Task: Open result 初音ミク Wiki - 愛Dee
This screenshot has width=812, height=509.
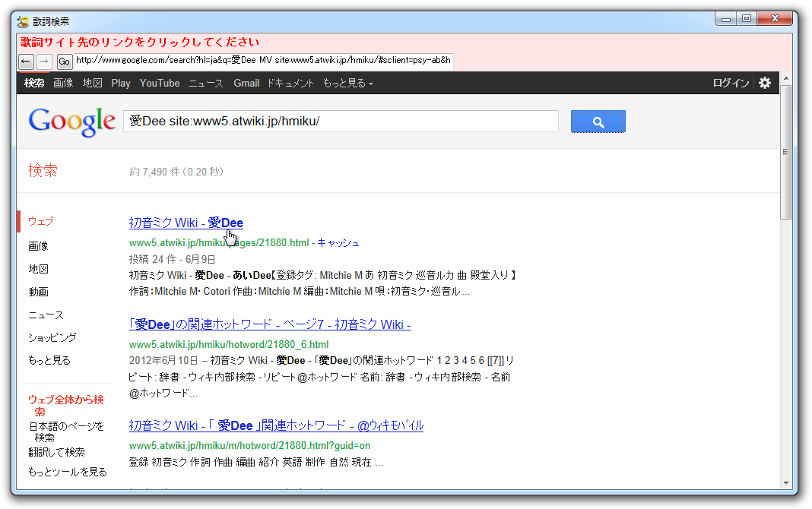Action: tap(186, 223)
